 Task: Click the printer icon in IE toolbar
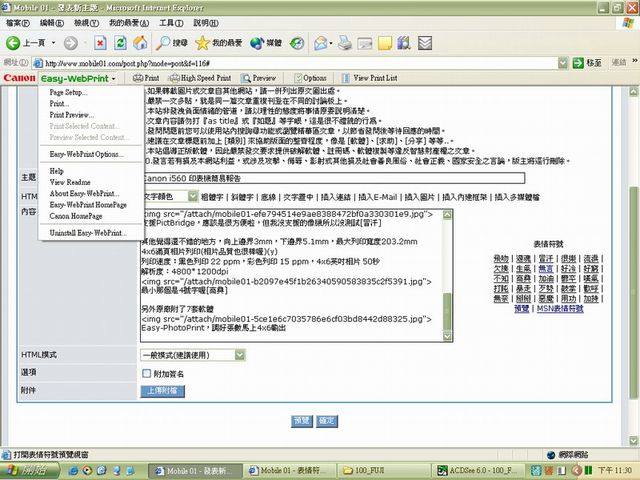click(x=344, y=43)
